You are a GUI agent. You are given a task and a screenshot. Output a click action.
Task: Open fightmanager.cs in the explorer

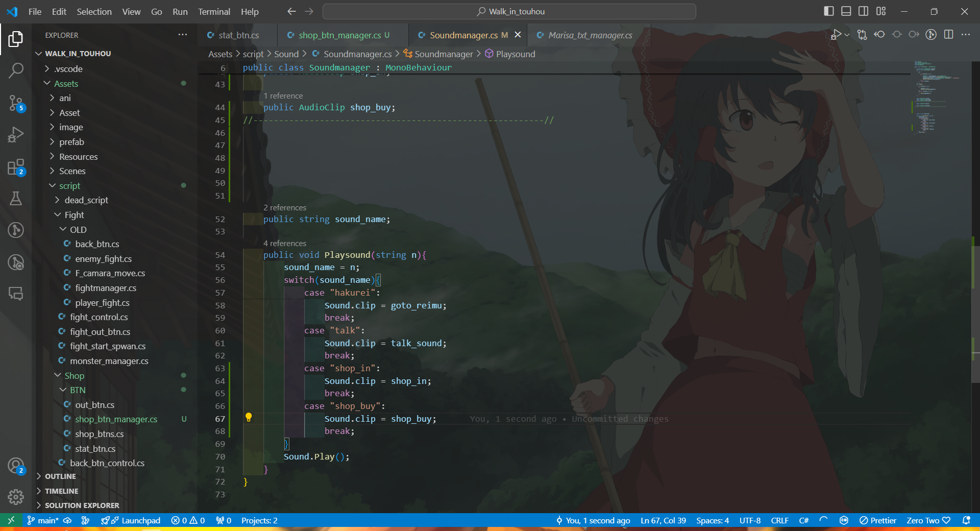pos(106,288)
